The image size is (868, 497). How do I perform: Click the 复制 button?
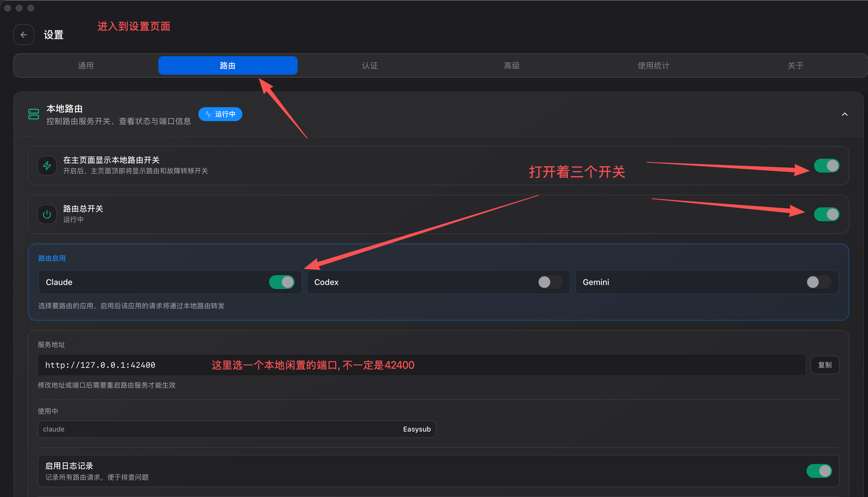(x=825, y=365)
